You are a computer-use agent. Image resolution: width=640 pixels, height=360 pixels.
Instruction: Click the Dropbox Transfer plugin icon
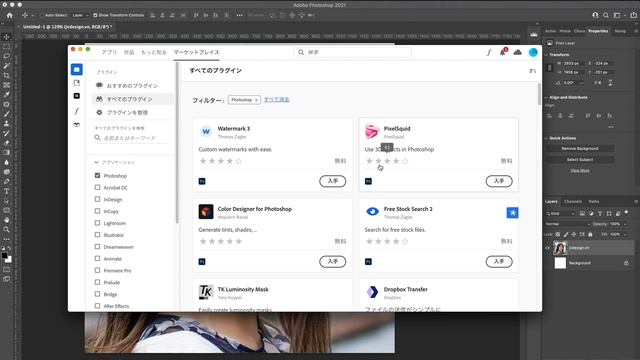tap(372, 292)
